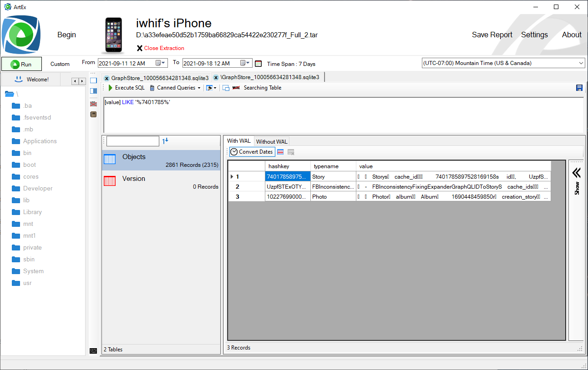The height and width of the screenshot is (370, 588).
Task: Click the Begin menu item
Action: 66,35
